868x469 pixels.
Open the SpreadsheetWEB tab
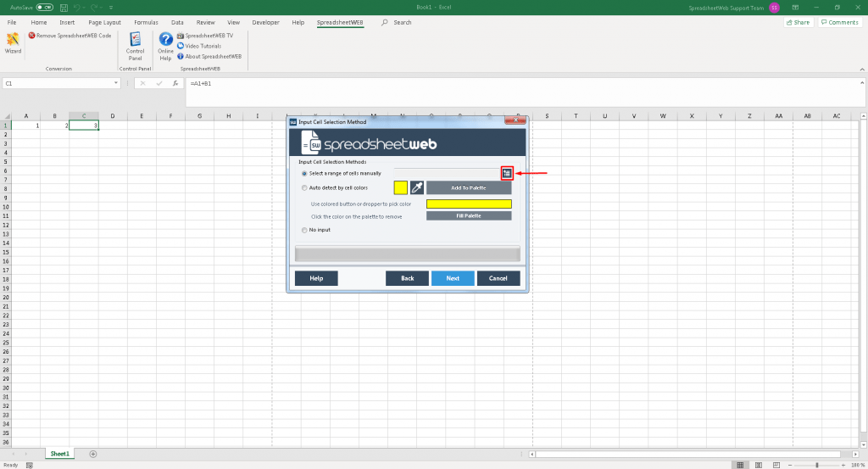(340, 23)
